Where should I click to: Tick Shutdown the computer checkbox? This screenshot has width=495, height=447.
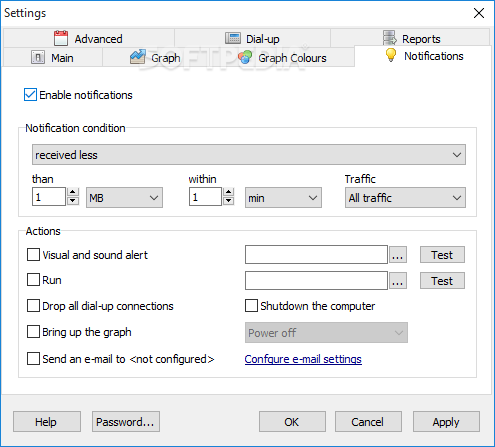click(251, 306)
